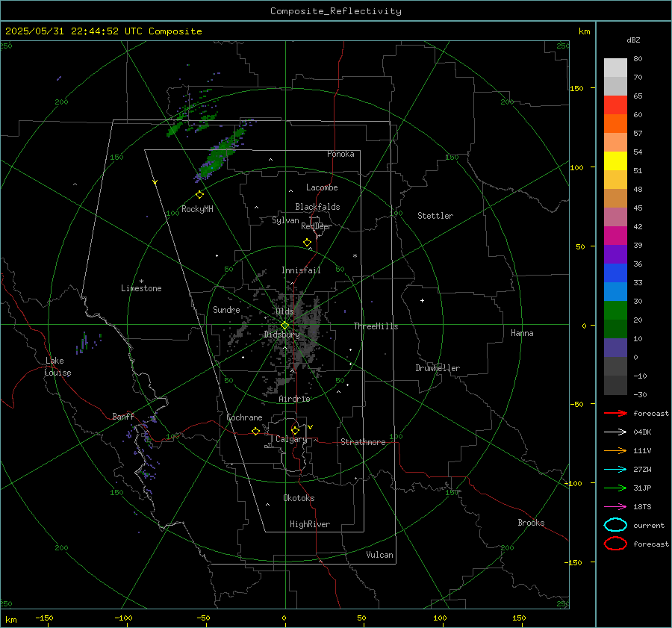The width and height of the screenshot is (672, 628).
Task: Click the orange 60 dBZ color swatch
Action: (615, 123)
